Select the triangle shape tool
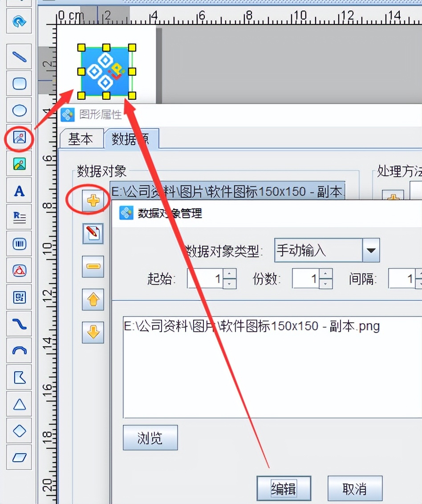The width and height of the screenshot is (422, 504). tap(19, 404)
